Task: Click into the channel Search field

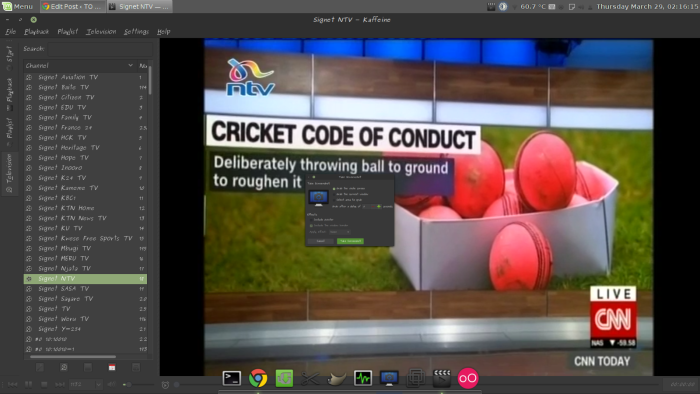Action: (x=100, y=49)
